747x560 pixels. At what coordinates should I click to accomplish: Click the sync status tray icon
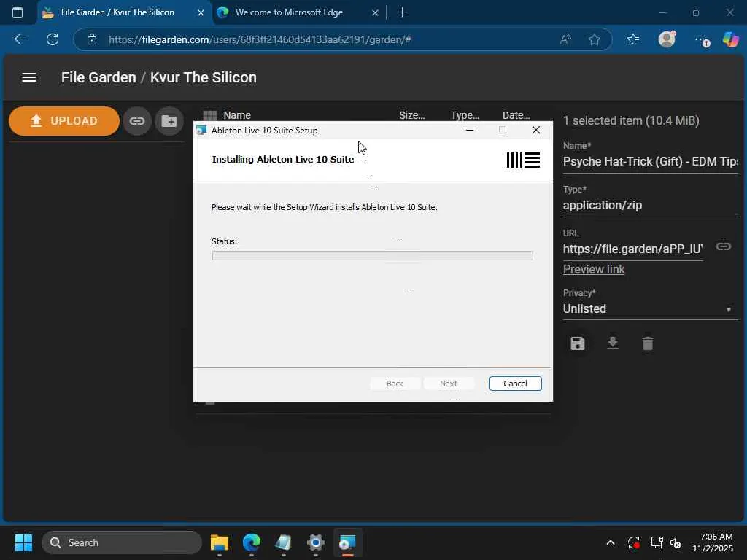point(634,542)
